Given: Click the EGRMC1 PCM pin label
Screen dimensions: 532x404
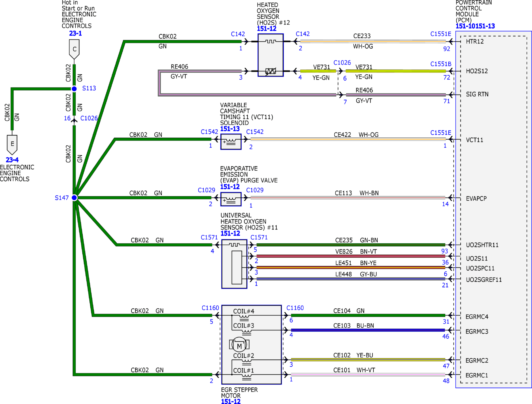Looking at the screenshot, I should (x=477, y=375).
